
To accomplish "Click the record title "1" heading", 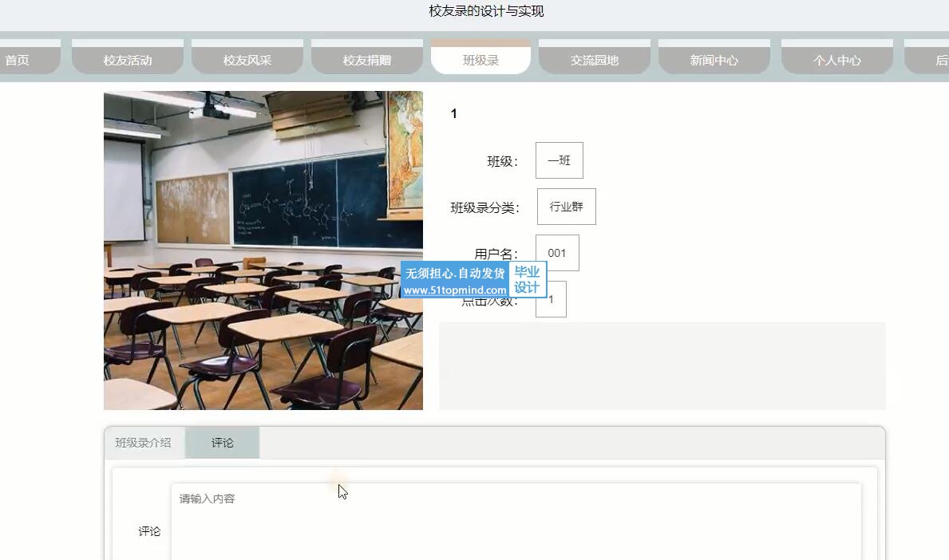I will pos(454,114).
